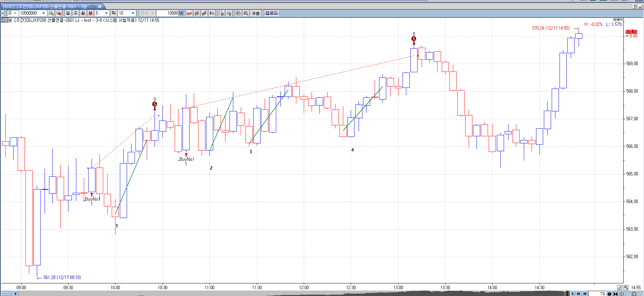644x296 pixels.
Task: Expand the minute interval dropdown showing 5
Action: [106, 13]
